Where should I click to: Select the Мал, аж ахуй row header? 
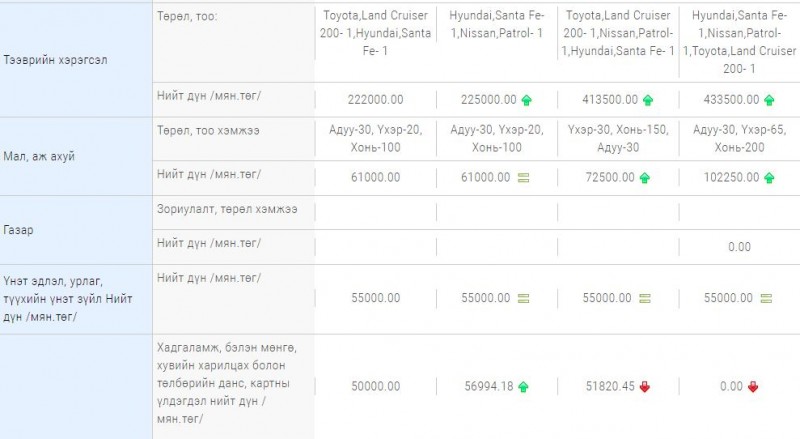click(x=76, y=156)
